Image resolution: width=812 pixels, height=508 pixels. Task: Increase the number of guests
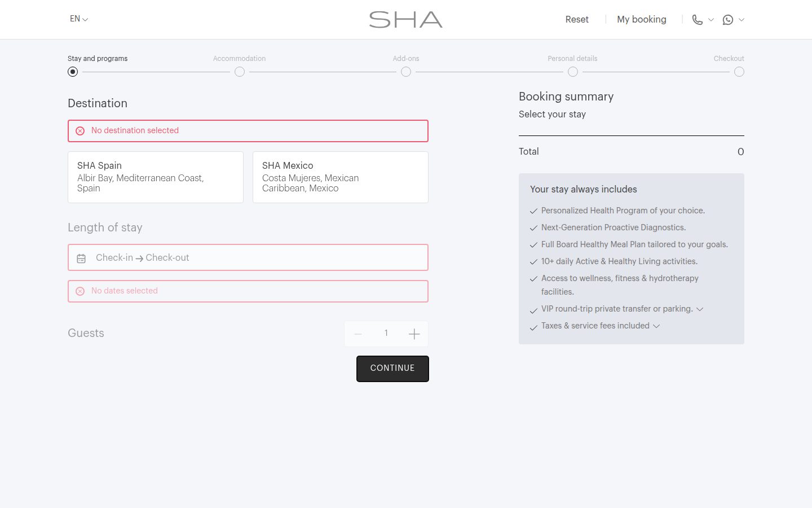click(414, 334)
